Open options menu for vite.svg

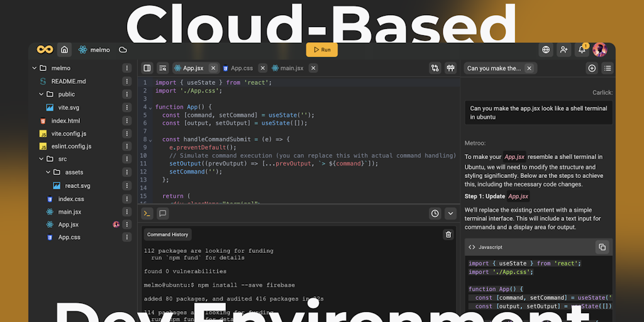point(127,108)
